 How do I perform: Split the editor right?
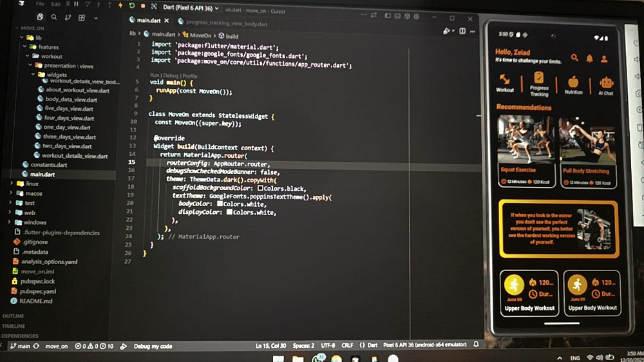coord(462,31)
